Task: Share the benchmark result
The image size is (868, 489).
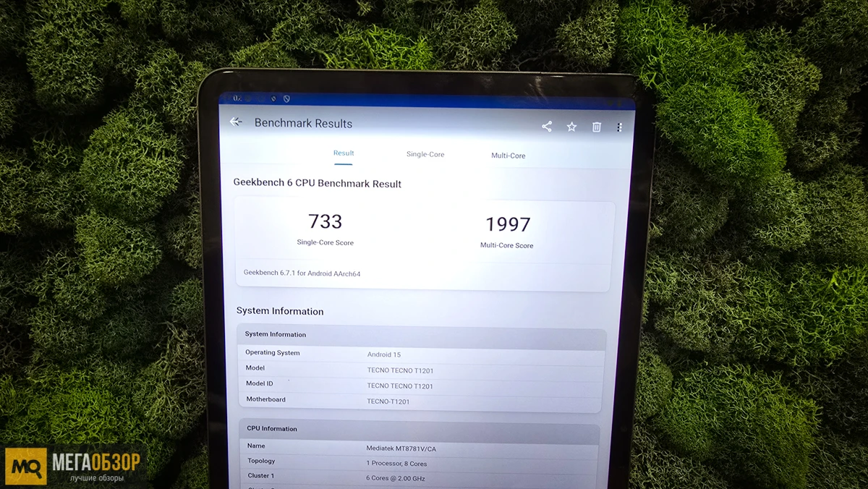Action: (547, 127)
